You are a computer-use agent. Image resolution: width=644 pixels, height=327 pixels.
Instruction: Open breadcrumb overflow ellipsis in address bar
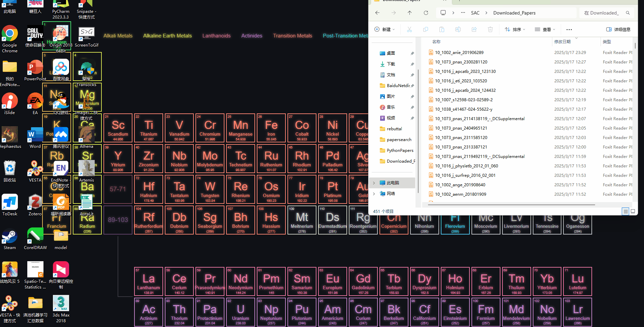(463, 13)
